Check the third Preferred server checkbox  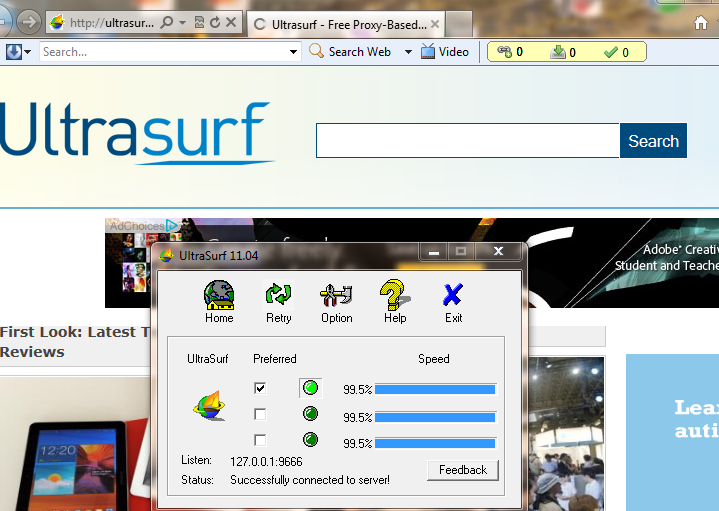pos(260,440)
